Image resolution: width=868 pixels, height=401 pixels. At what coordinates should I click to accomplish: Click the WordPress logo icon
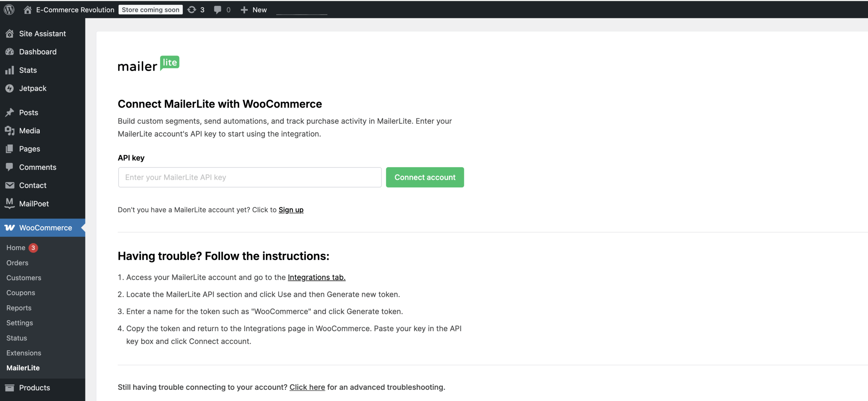[x=9, y=9]
